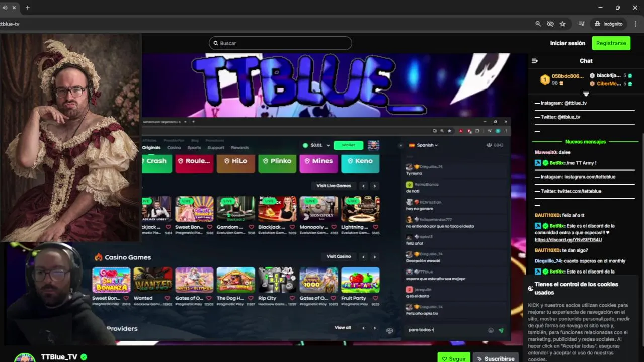Image resolution: width=644 pixels, height=362 pixels.
Task: Favorite Monopoly live game heart icon
Action: 334,227
